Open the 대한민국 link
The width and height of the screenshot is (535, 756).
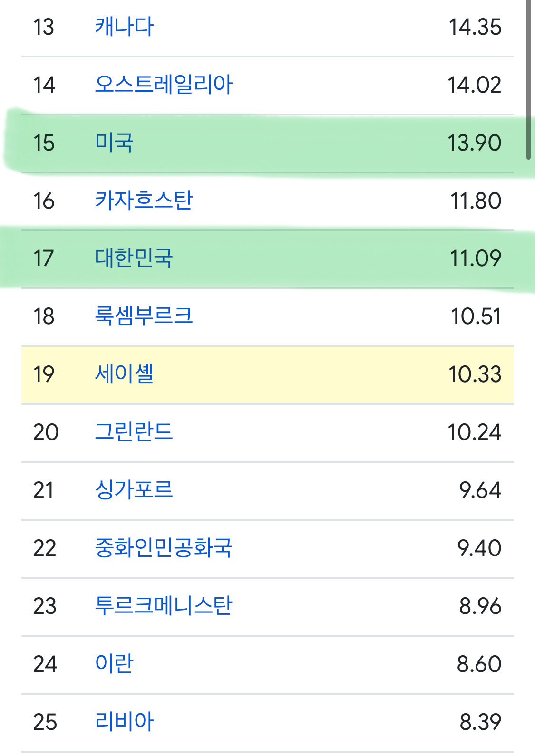pyautogui.click(x=134, y=258)
